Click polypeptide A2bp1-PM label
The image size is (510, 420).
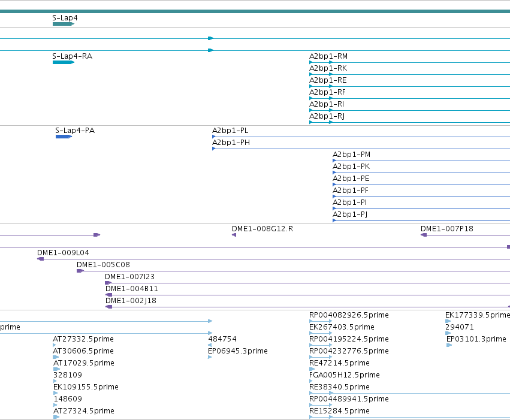pos(351,155)
